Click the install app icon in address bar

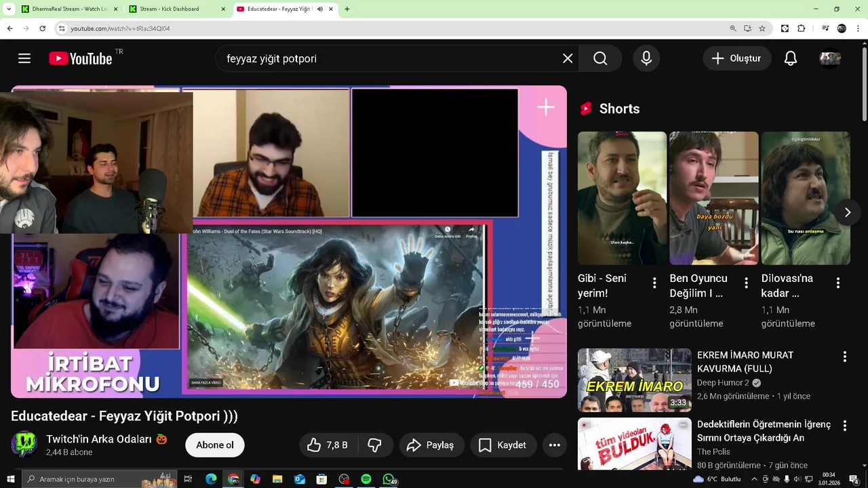coord(747,28)
